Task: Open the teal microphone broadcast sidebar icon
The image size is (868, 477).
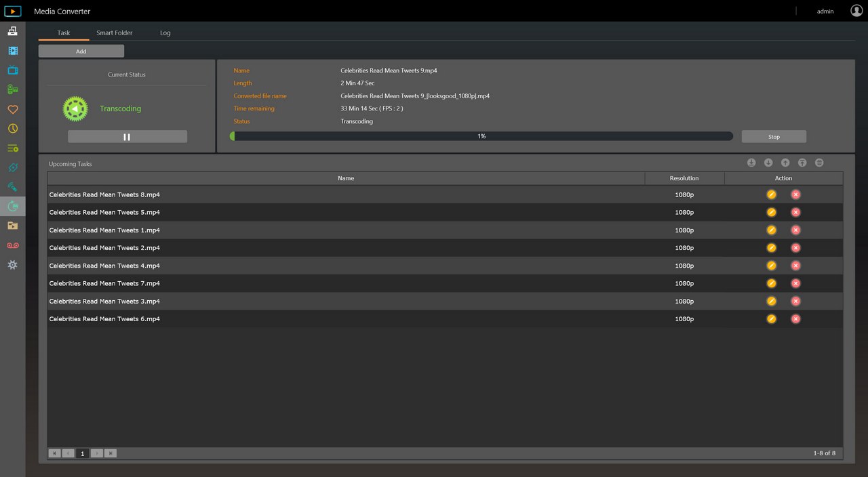Action: point(12,187)
